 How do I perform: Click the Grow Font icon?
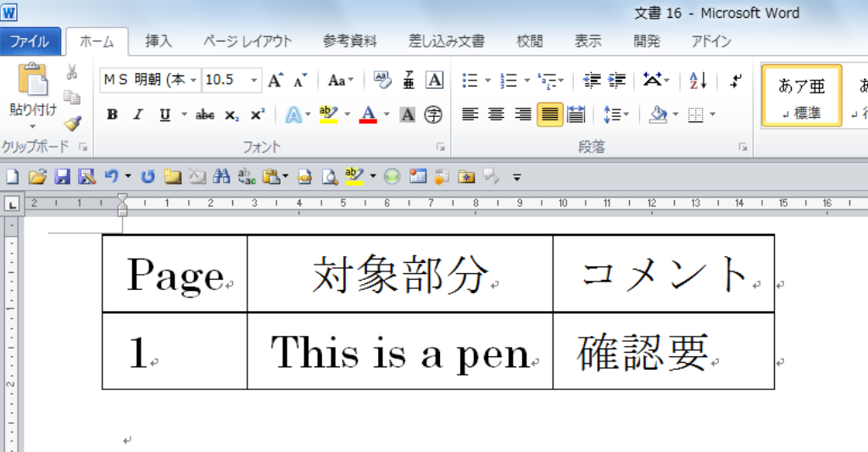[275, 81]
